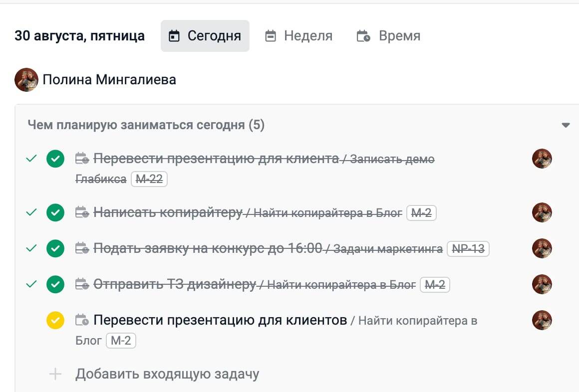Click the calendar-clock icon before 'Отправить ТЗ дизайнеру'
The image size is (579, 392).
[82, 285]
